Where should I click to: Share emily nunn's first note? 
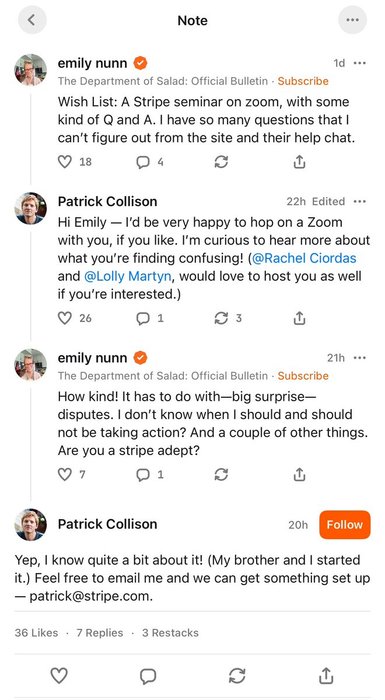(x=299, y=162)
